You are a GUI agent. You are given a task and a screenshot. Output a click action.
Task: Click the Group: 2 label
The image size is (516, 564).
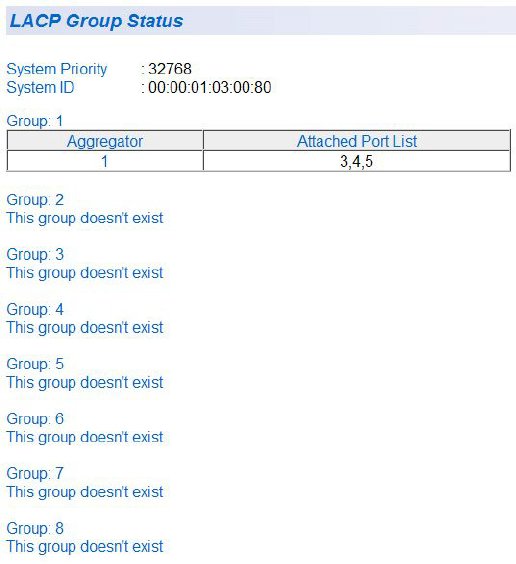tap(35, 200)
